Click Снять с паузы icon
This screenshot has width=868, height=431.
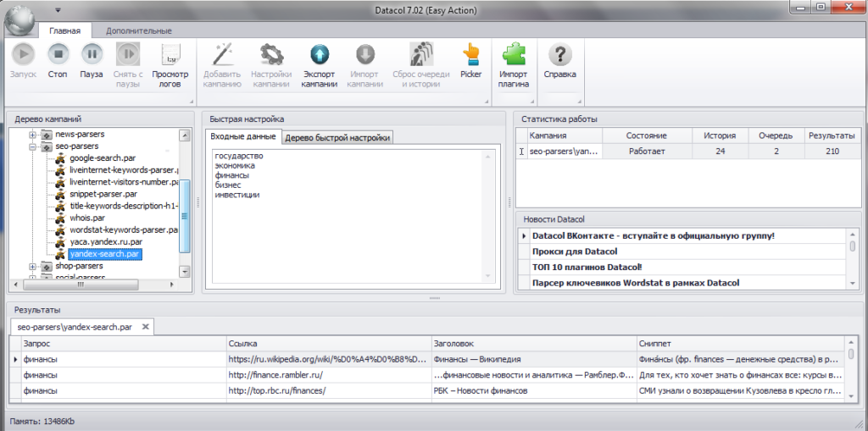[128, 54]
